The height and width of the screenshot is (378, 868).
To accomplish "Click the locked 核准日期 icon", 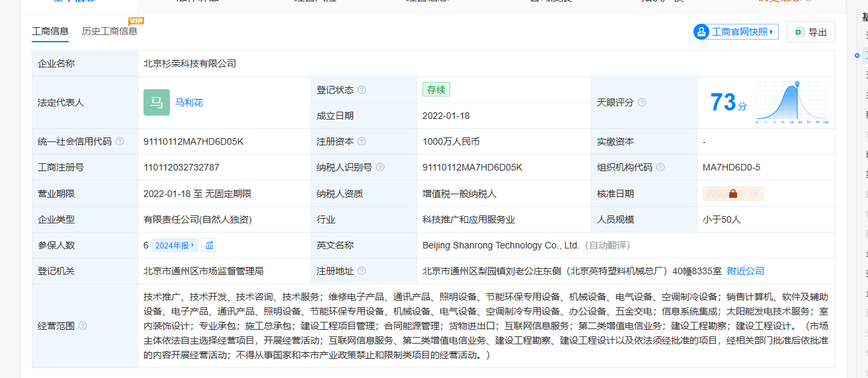I will coord(732,194).
